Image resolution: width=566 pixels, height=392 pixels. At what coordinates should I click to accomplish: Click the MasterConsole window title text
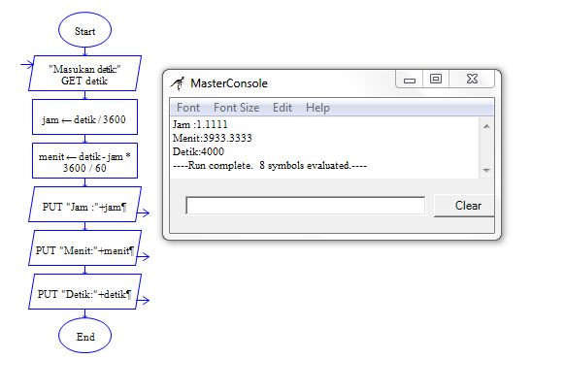point(229,83)
